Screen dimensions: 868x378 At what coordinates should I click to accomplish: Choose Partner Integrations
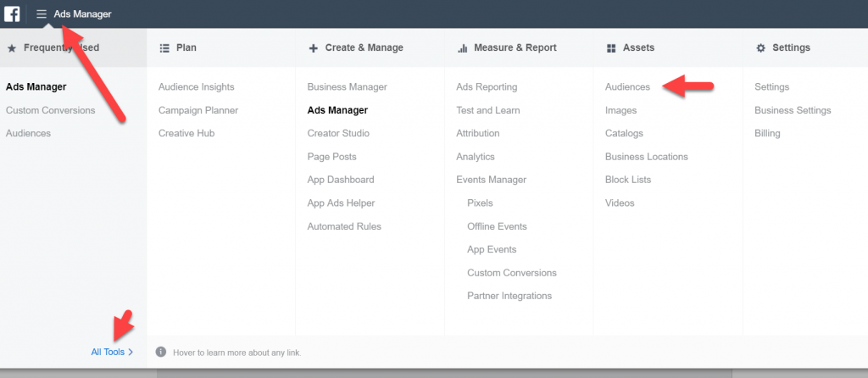coord(509,296)
